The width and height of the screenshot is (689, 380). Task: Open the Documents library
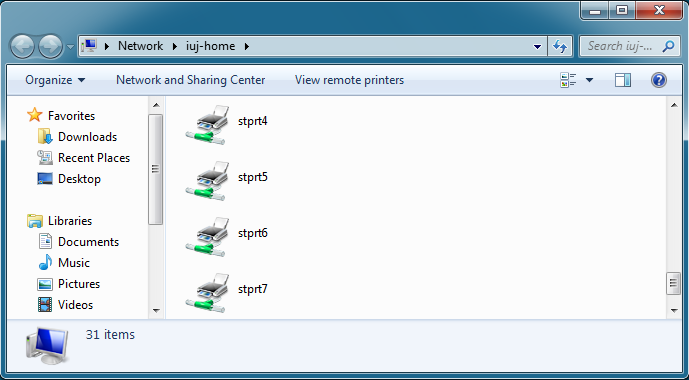click(88, 242)
